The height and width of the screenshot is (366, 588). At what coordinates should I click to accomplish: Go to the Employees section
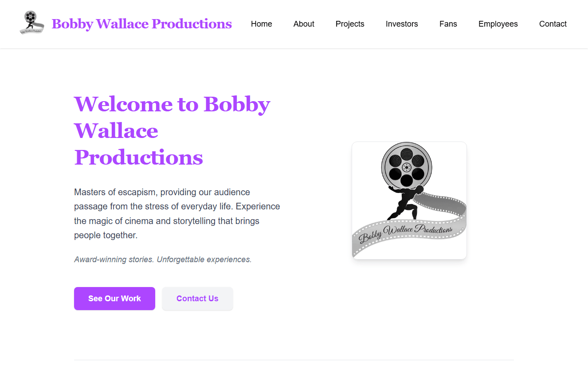(498, 24)
